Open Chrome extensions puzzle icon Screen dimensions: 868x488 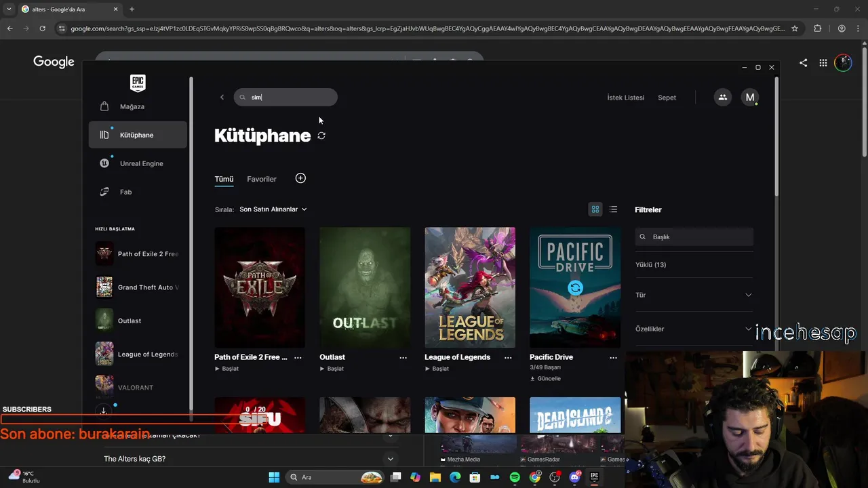pyautogui.click(x=817, y=28)
